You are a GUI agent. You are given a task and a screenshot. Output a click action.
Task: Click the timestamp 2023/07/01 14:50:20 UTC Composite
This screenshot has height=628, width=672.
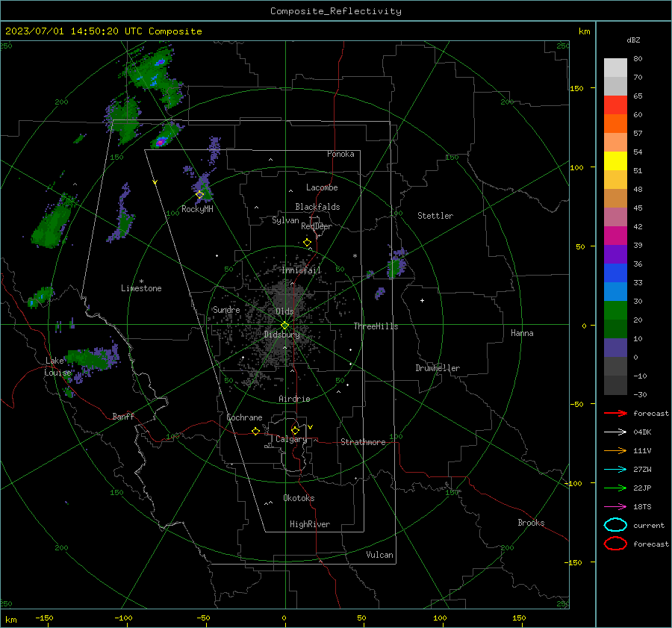103,31
